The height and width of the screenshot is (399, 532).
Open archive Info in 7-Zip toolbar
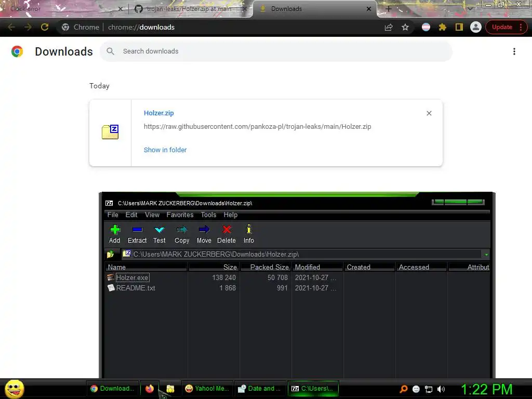(249, 234)
